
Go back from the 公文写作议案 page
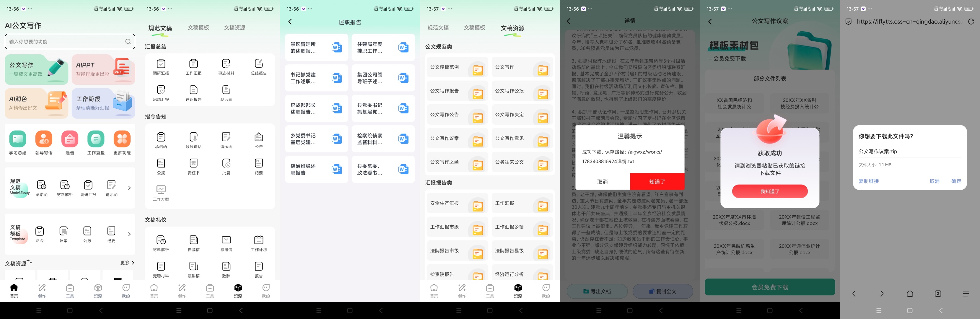tap(710, 22)
